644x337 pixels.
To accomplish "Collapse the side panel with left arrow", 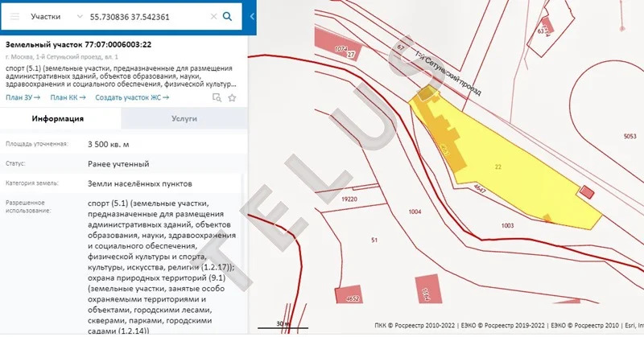I will pyautogui.click(x=251, y=16).
